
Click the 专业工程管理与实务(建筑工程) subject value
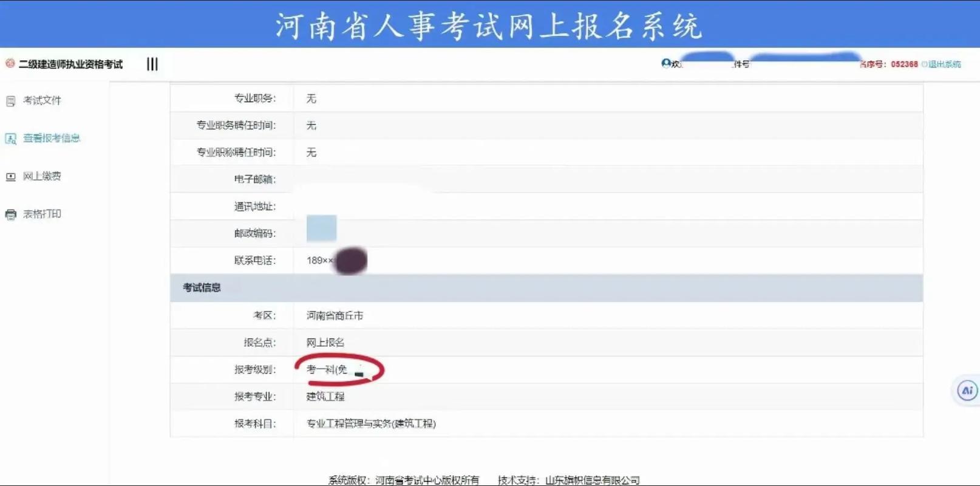pos(371,423)
